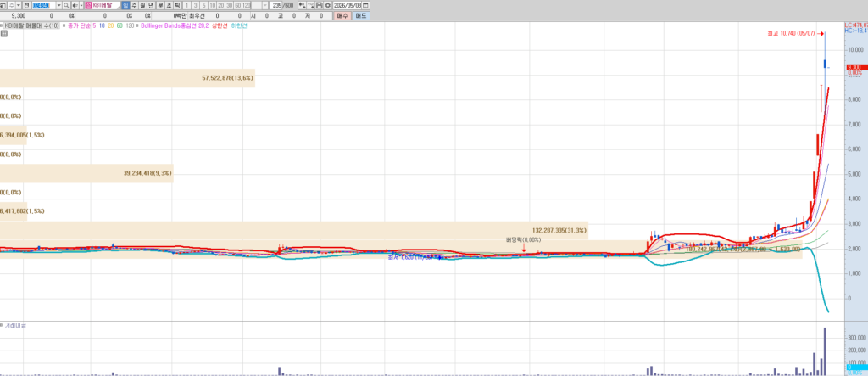Viewport: 868px width, 376px height.
Task: Click the cyan value box on the volume axis
Action: 857,368
